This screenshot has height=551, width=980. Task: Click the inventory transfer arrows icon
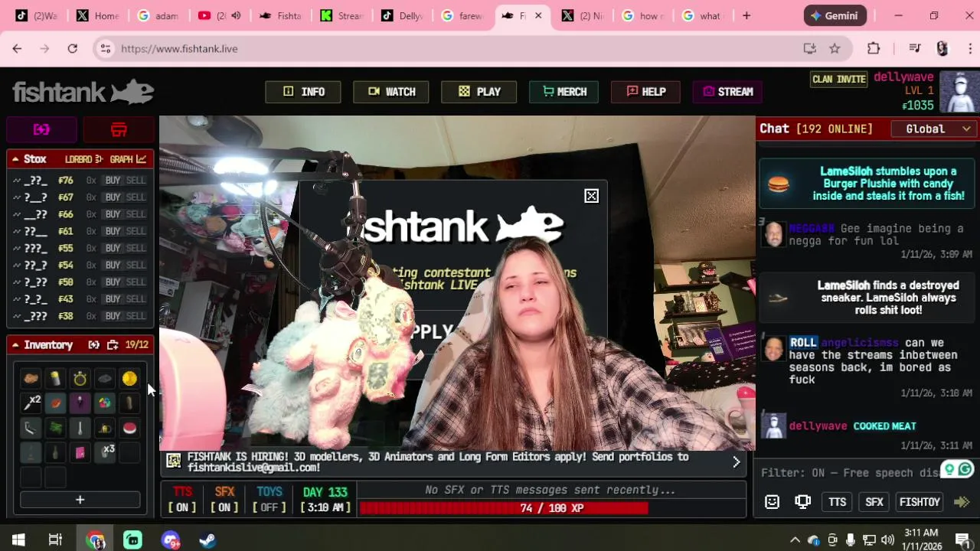click(93, 345)
